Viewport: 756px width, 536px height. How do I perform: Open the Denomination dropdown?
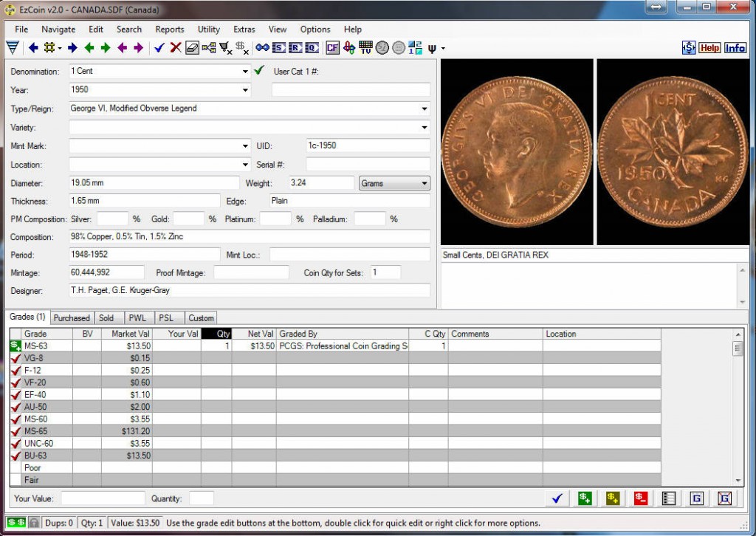pos(245,72)
